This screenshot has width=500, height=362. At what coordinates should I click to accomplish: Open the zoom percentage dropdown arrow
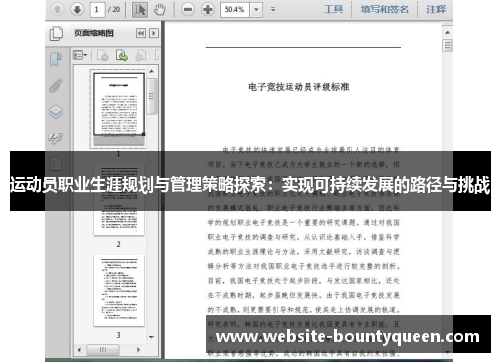click(256, 10)
